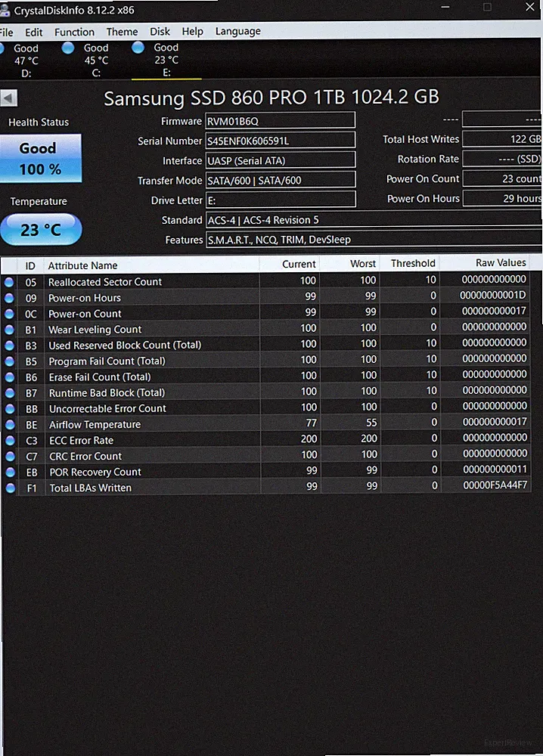
Task: Click the Total Host Writes value 122 GB
Action: tap(502, 139)
